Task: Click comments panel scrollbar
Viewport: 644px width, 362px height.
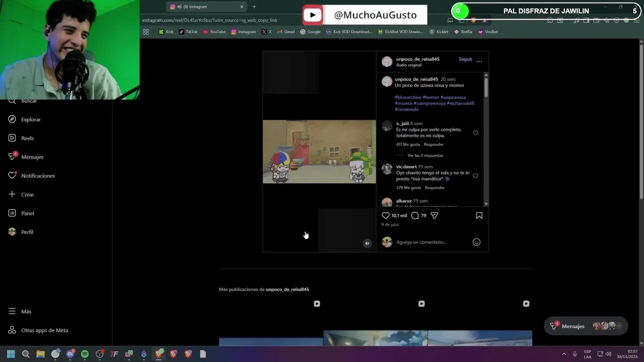Action: click(x=486, y=87)
